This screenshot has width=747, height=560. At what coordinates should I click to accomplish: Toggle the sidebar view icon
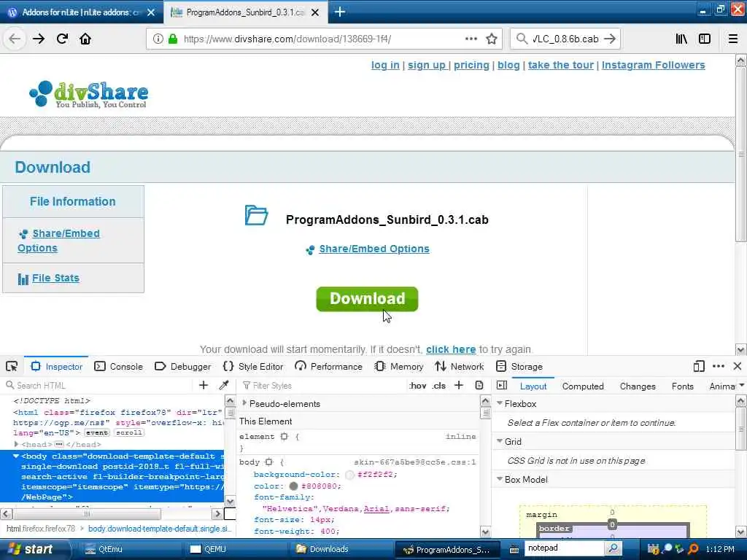(x=705, y=39)
